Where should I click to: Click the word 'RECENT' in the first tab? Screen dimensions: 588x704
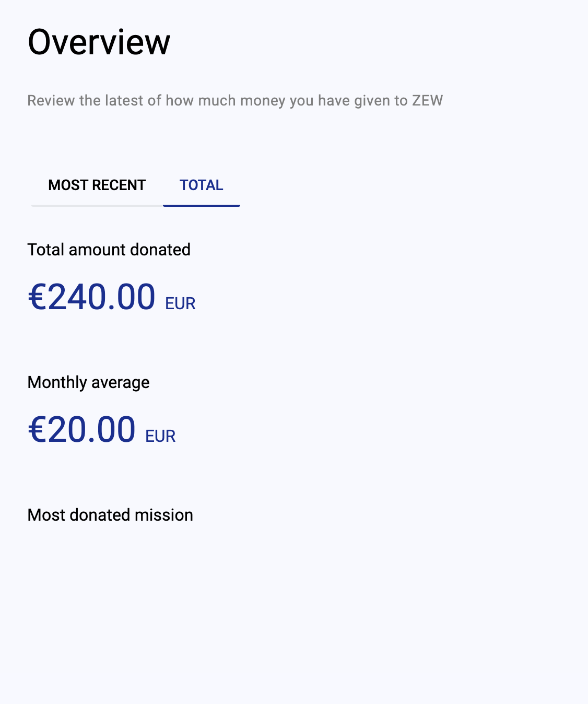[x=119, y=185]
